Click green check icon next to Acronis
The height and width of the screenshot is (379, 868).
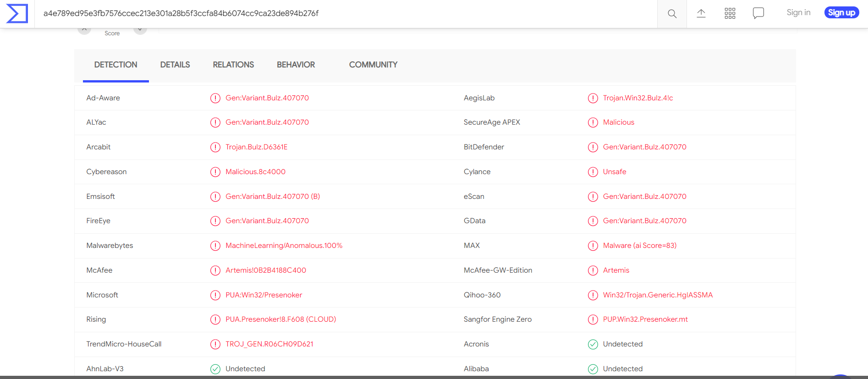[x=593, y=344]
